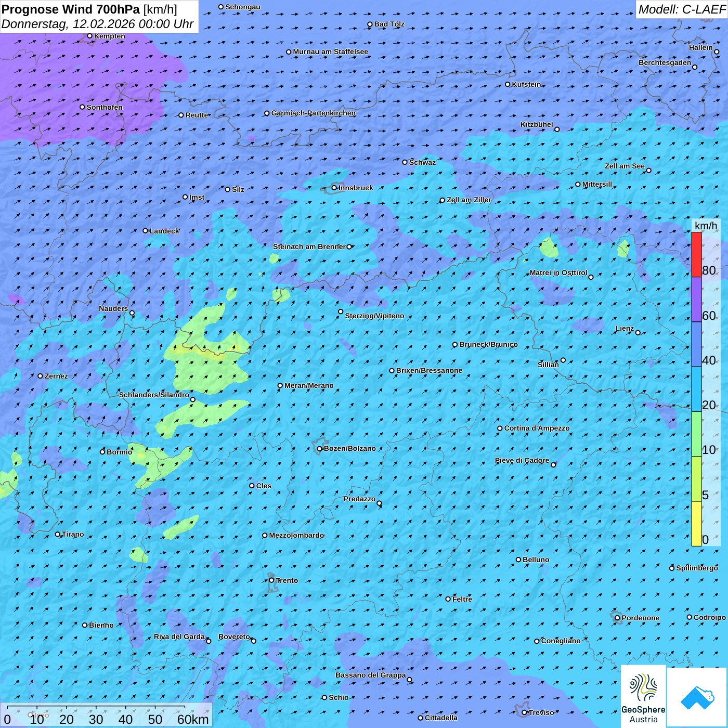The width and height of the screenshot is (728, 728).
Task: Click the 'Modell: C-LAEF' label
Action: (682, 9)
